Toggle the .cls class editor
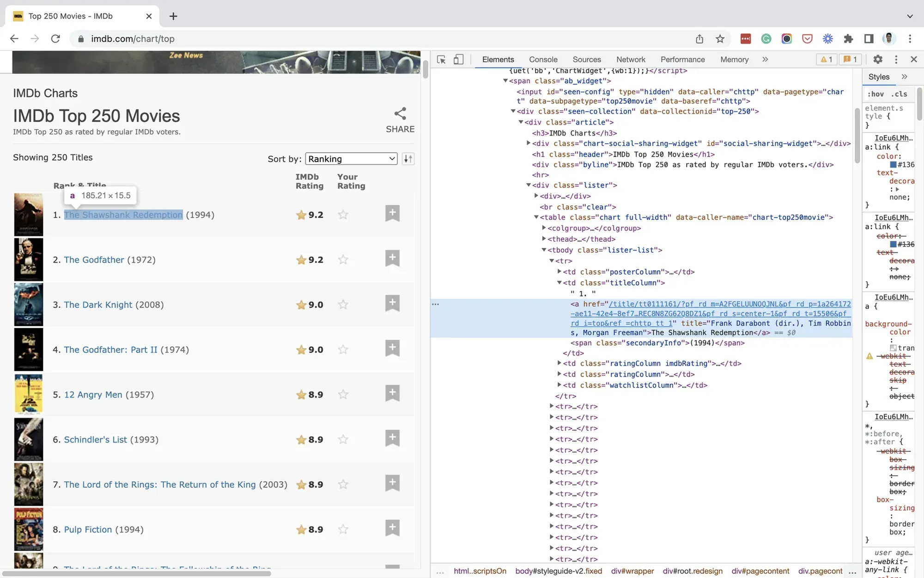 [x=900, y=94]
